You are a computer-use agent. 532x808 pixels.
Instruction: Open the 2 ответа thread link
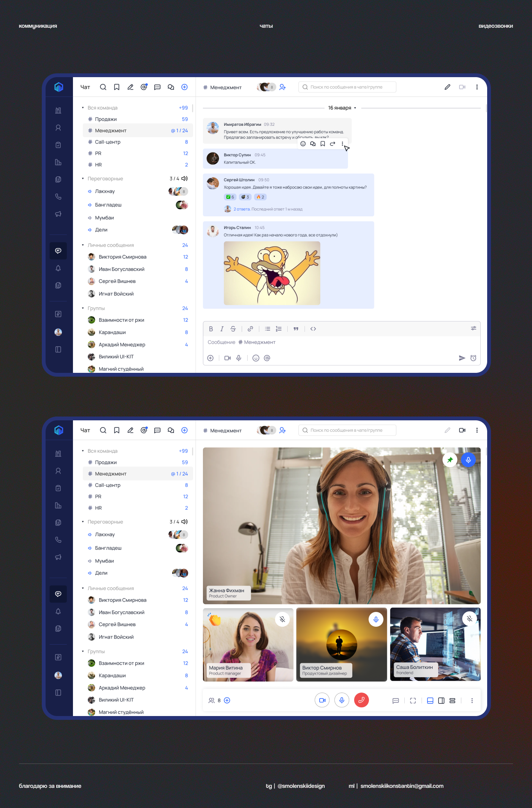pyautogui.click(x=242, y=209)
